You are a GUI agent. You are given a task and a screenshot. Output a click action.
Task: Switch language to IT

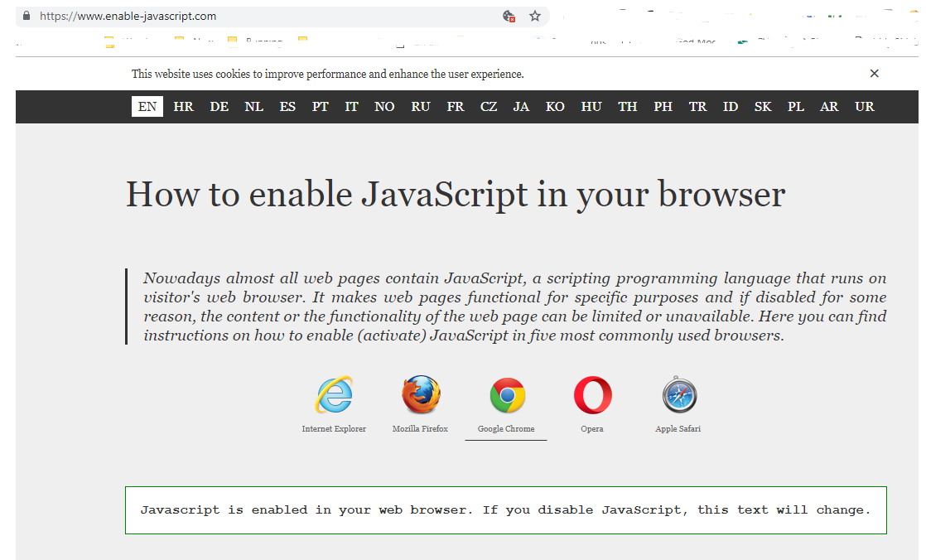(x=351, y=106)
